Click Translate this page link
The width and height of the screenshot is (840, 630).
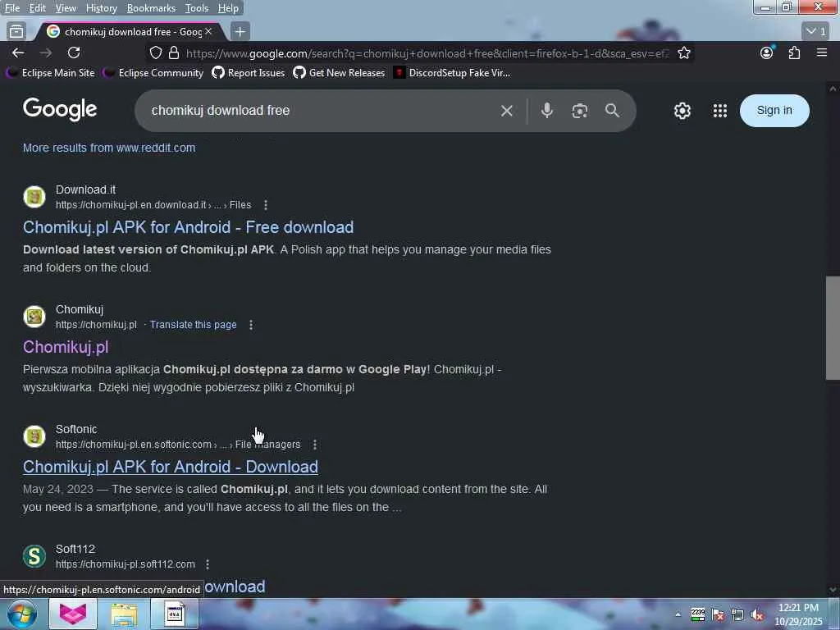193,325
